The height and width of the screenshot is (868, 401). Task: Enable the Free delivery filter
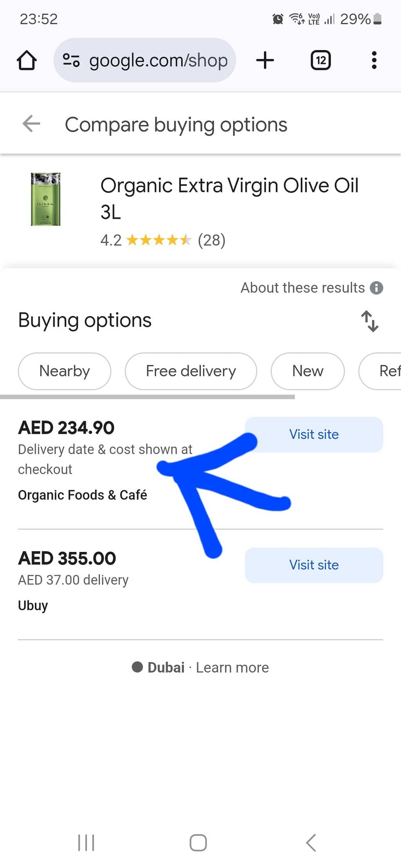click(191, 371)
